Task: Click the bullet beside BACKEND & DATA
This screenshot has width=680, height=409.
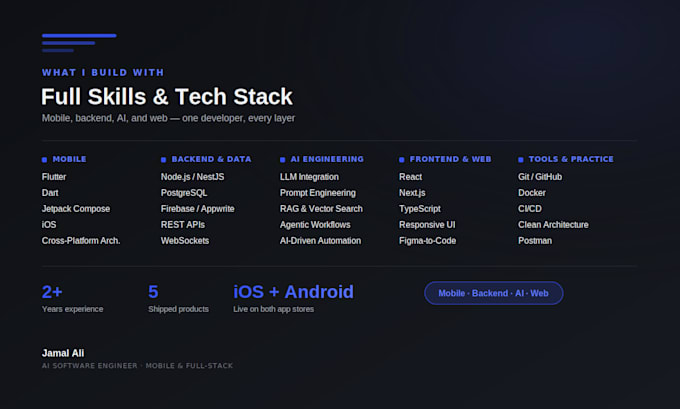Action: pyautogui.click(x=163, y=160)
